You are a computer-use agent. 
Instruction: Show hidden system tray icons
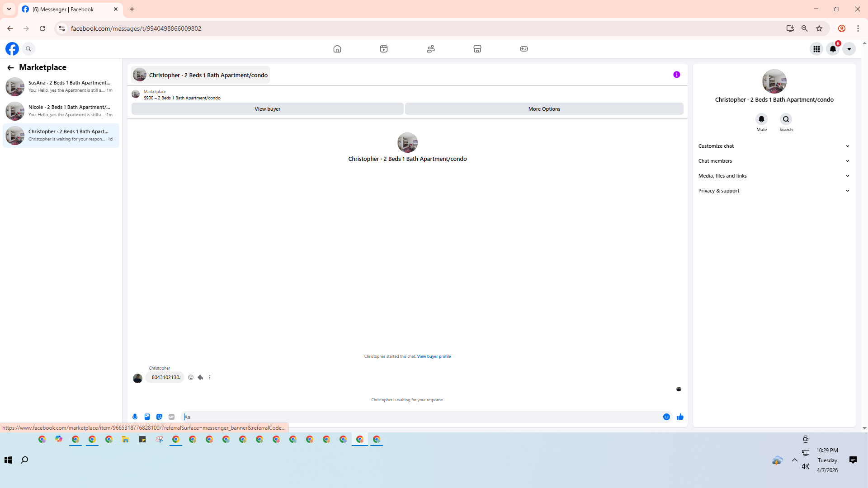click(795, 460)
